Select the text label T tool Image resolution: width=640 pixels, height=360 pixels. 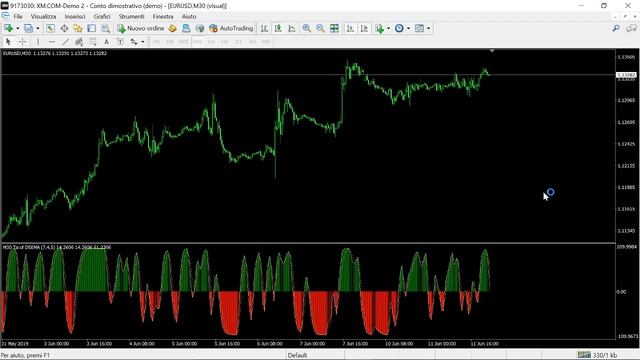[x=120, y=42]
